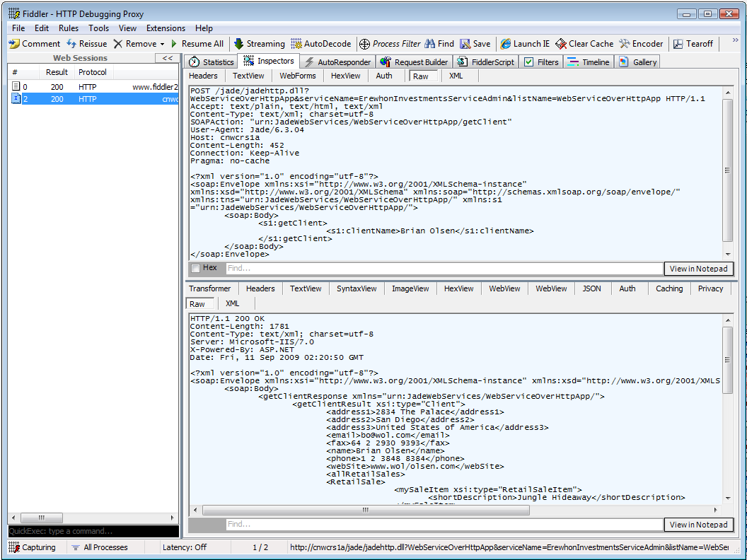This screenshot has width=747, height=560.
Task: Open the Rules menu
Action: (69, 28)
